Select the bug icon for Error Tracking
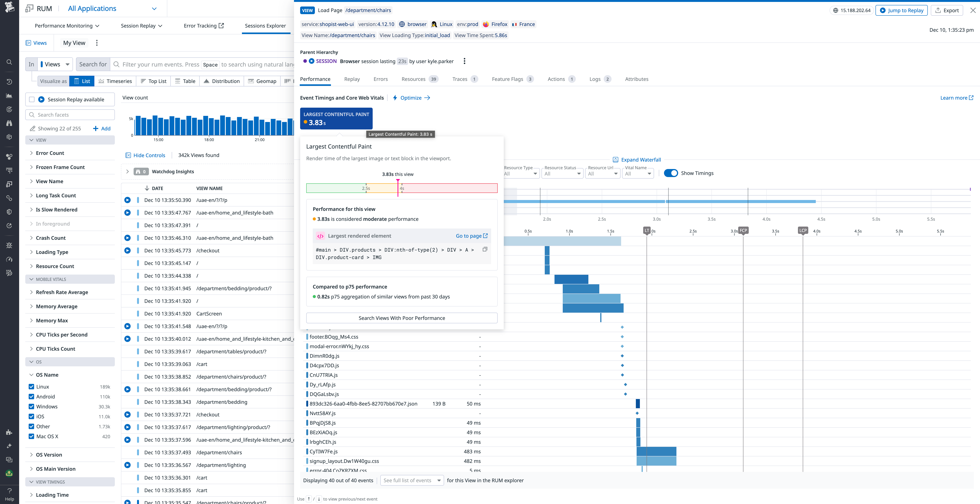Screen dimensions: 980x504 tap(9, 245)
